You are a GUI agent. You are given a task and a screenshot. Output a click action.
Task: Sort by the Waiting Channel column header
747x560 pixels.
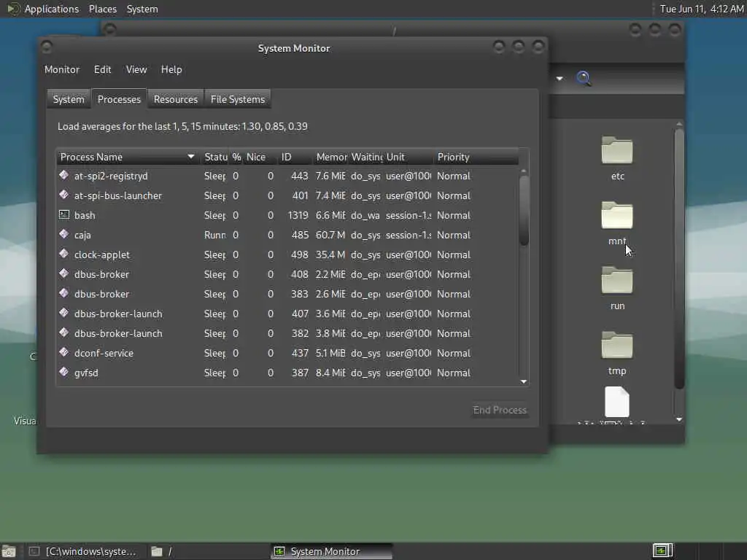366,157
